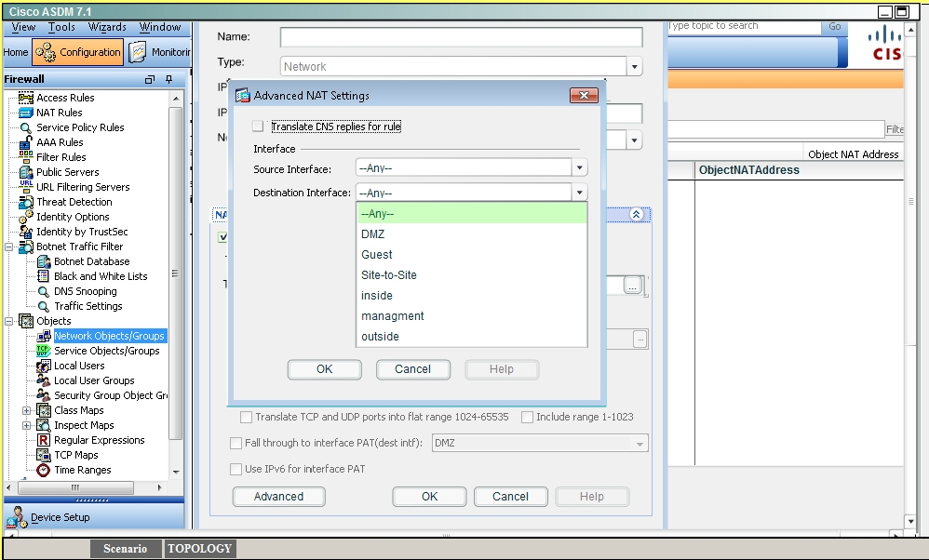Select DMZ from Destination Interface list
The width and height of the screenshot is (929, 560).
472,234
